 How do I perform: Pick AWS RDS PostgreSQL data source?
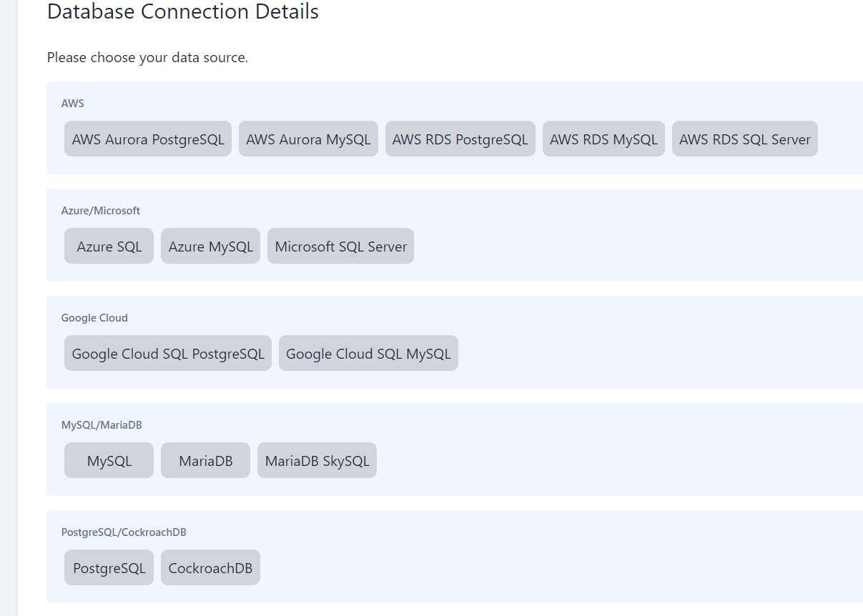460,139
